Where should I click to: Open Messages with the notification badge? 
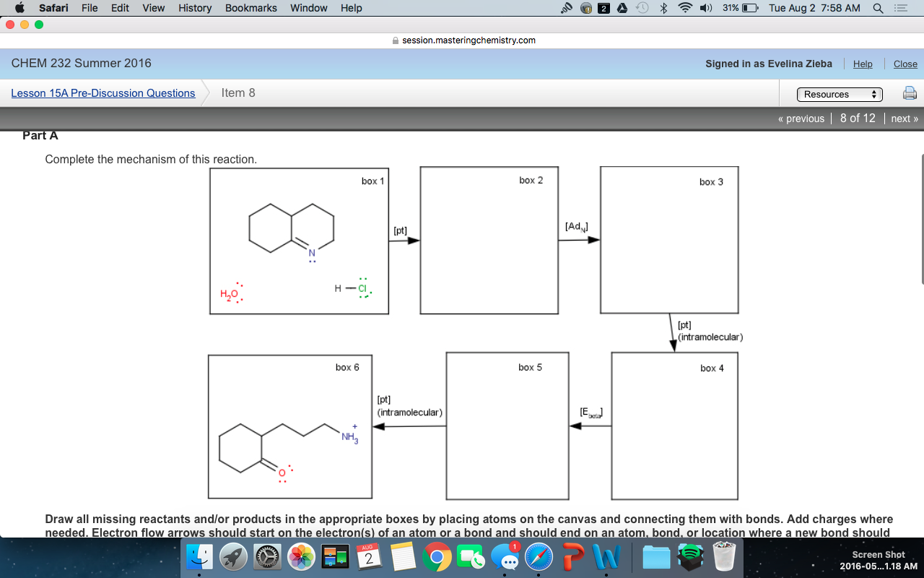click(x=505, y=557)
